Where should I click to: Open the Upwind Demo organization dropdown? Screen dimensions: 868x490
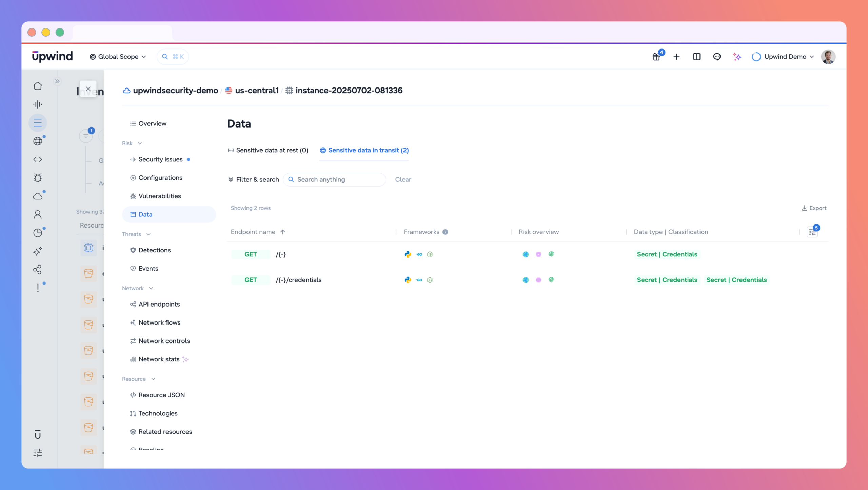[x=783, y=57]
